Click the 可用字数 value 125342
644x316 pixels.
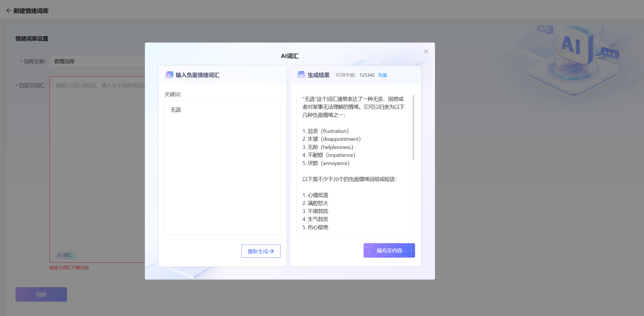[x=367, y=75]
